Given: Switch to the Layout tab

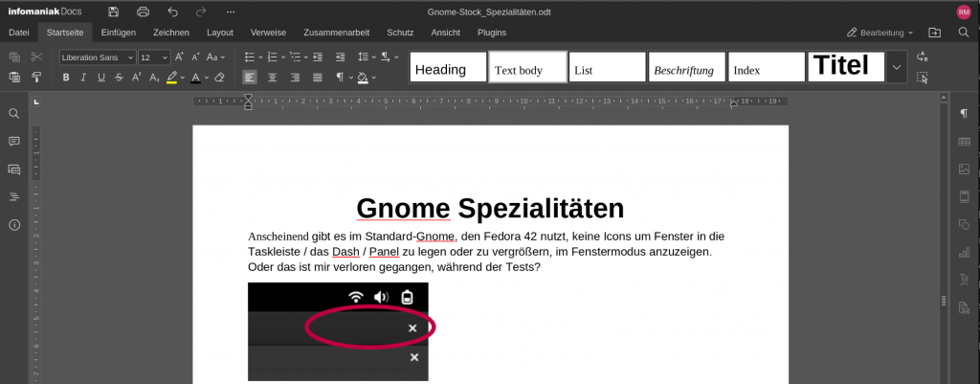Looking at the screenshot, I should [220, 33].
